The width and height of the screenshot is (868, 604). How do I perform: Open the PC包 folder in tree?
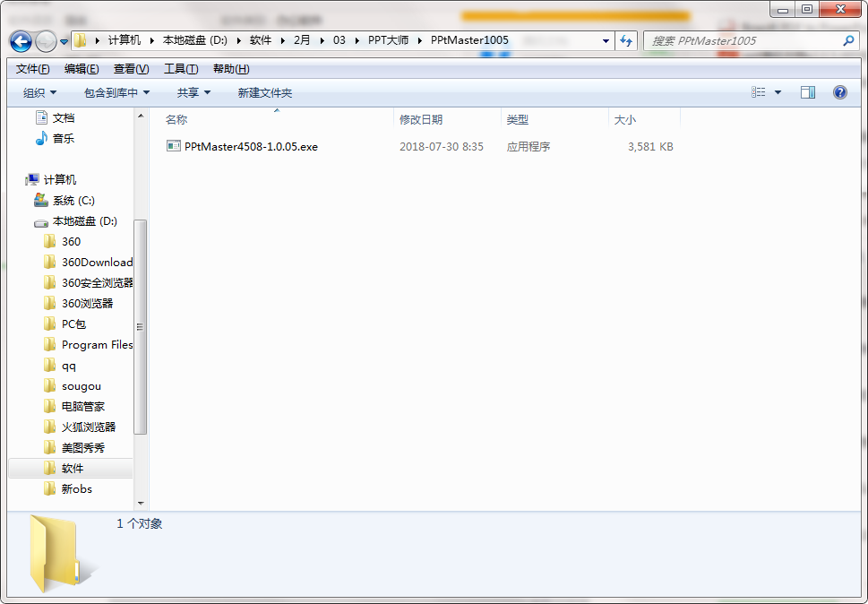[73, 324]
